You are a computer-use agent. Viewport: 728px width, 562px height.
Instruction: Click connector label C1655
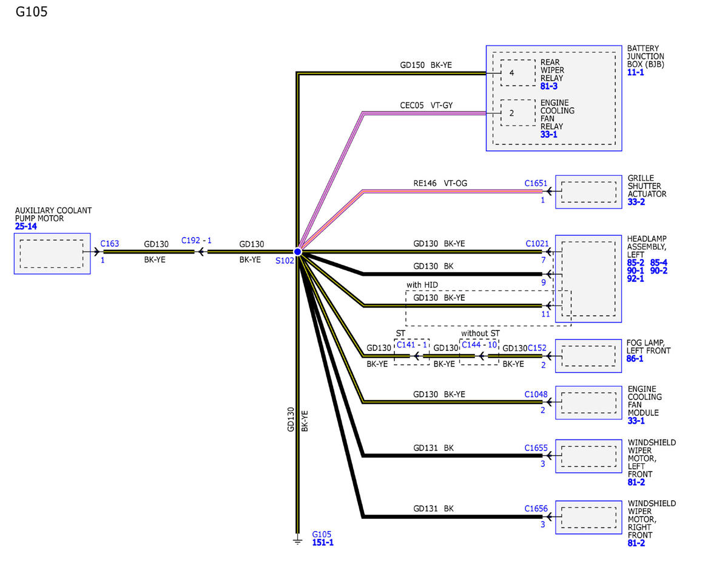[x=536, y=448]
